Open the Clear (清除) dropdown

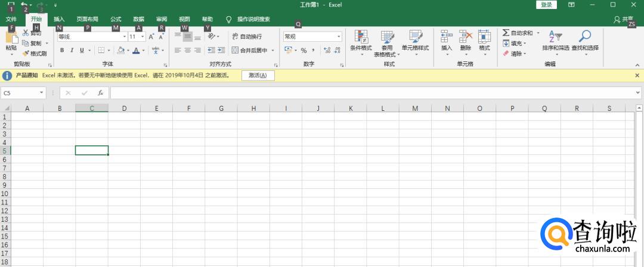point(515,54)
